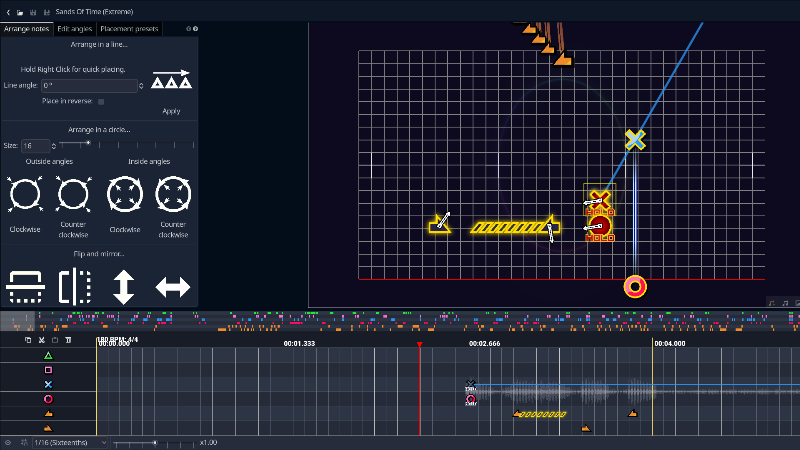Image resolution: width=800 pixels, height=450 pixels.
Task: Select the red Circle note layer
Action: click(48, 399)
